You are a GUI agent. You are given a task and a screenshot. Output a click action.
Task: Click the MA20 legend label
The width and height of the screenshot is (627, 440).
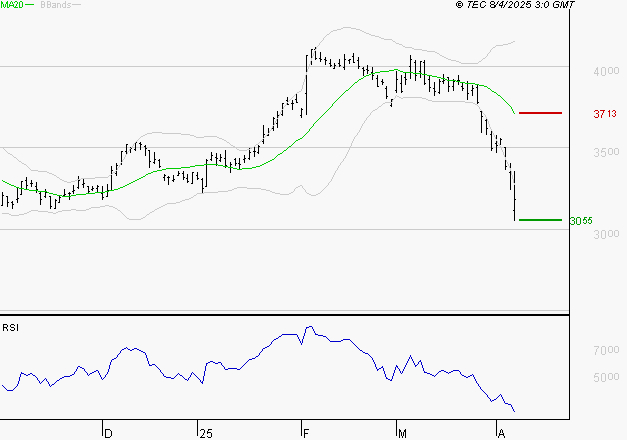click(x=12, y=5)
